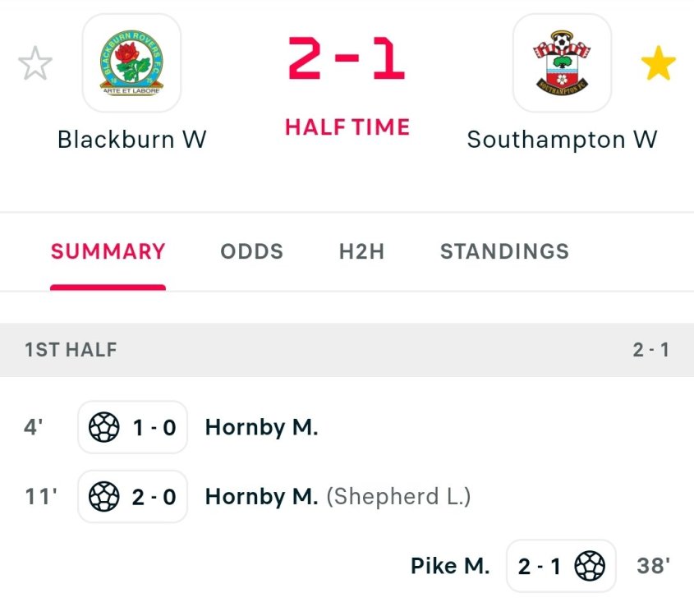This screenshot has width=694, height=616.
Task: Open Blackburn W team page
Action: tap(131, 140)
